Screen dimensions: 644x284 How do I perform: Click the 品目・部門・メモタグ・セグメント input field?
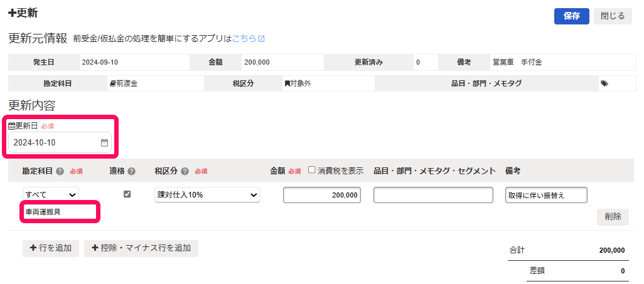point(433,195)
